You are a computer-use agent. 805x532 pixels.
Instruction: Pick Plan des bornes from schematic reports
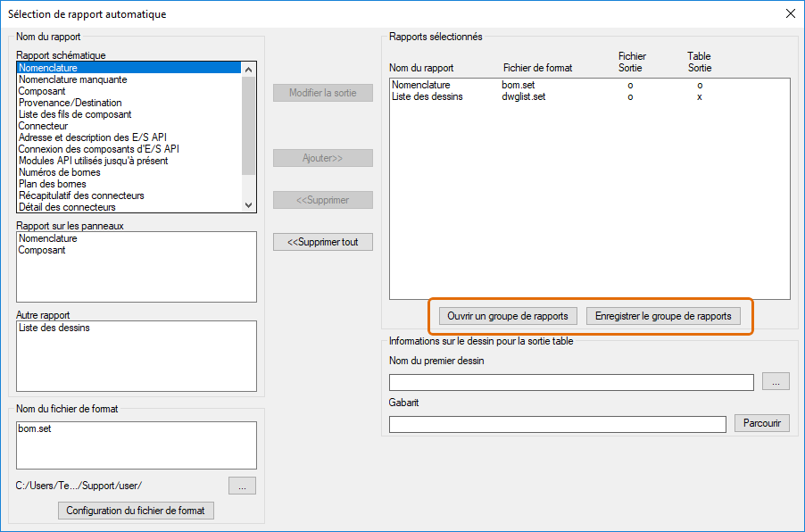pos(53,184)
